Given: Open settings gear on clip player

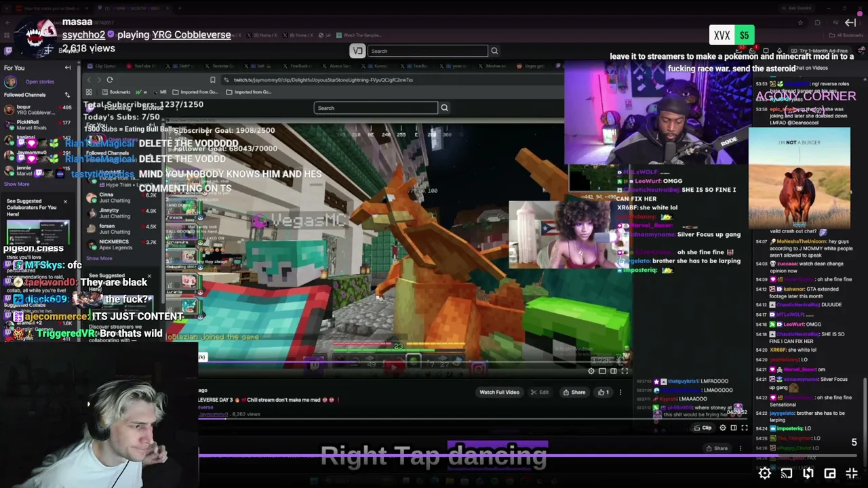Looking at the screenshot, I should (591, 371).
